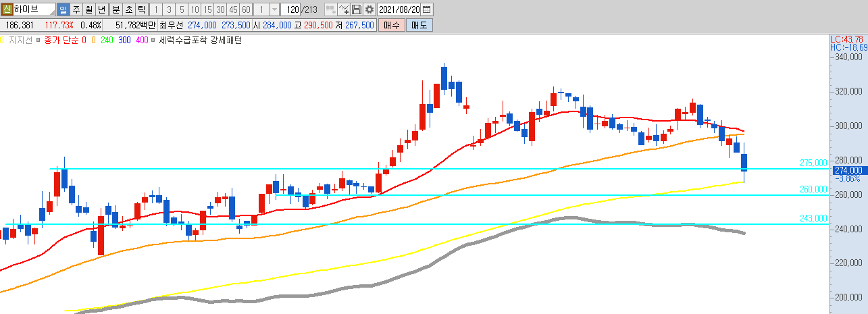The image size is (868, 314).
Task: Open the calendar picker icon
Action: pyautogui.click(x=427, y=9)
